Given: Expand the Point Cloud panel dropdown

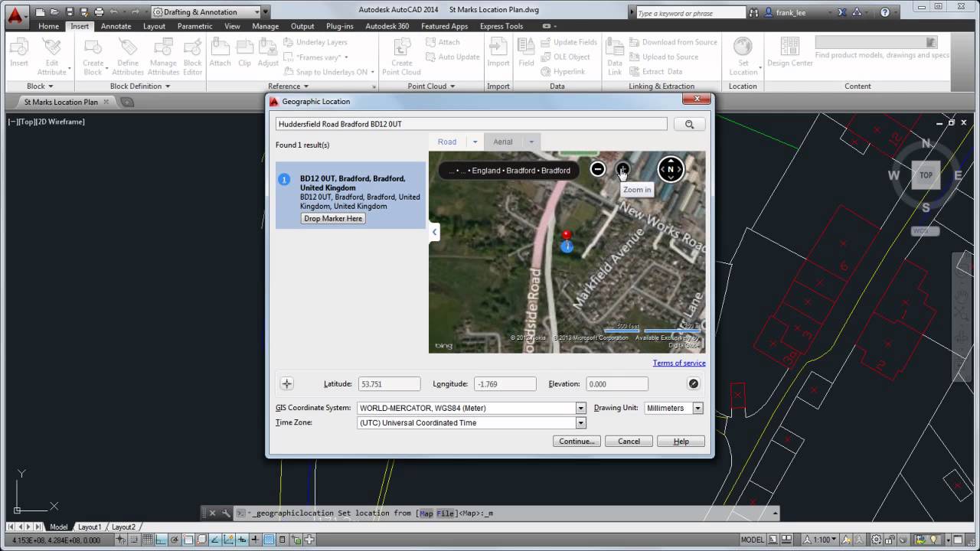Looking at the screenshot, I should coord(453,86).
